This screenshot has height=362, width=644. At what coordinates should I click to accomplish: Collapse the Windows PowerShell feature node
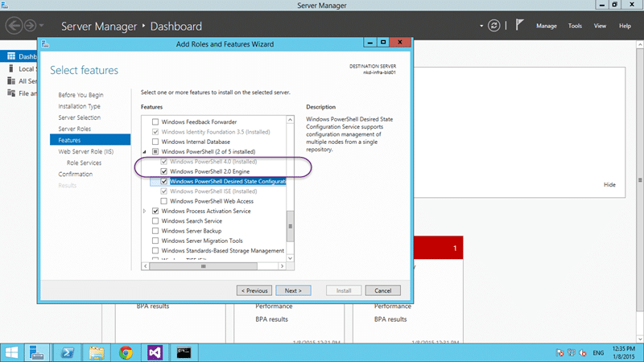(145, 152)
